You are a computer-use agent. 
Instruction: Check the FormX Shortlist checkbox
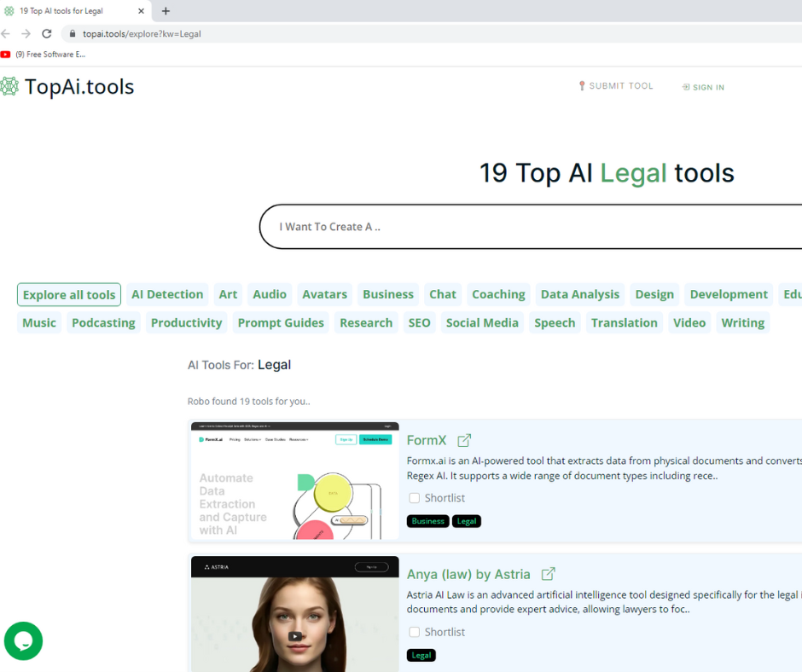click(x=415, y=498)
